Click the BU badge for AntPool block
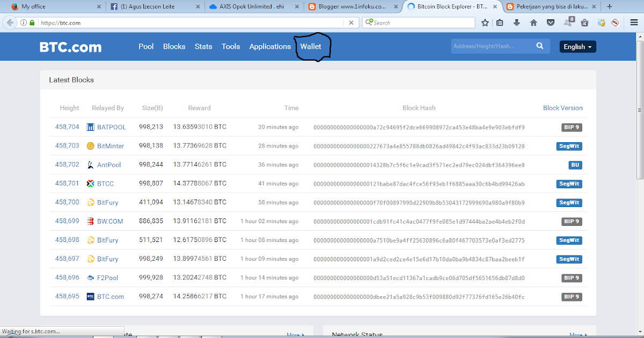The image size is (644, 338). coord(576,165)
